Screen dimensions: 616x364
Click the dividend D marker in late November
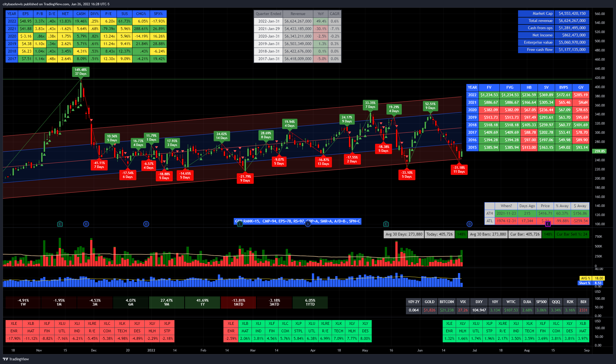click(x=86, y=224)
